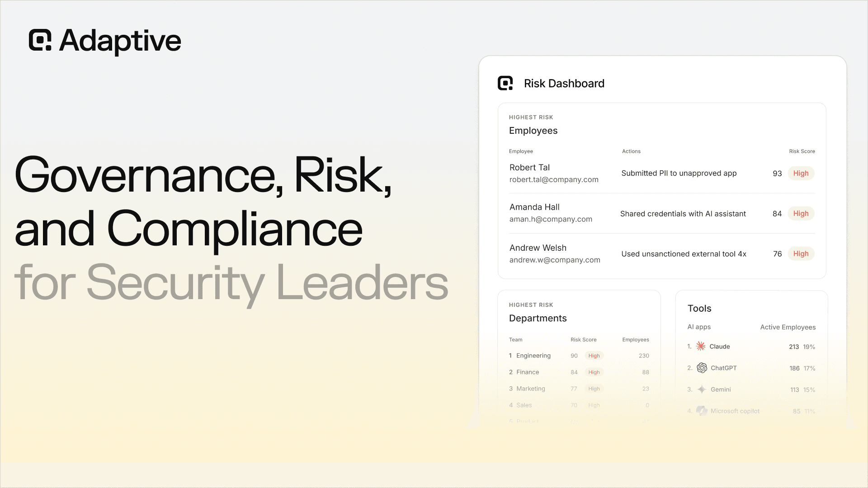Click the Risk Score header in Departments table
This screenshot has width=868, height=488.
583,340
